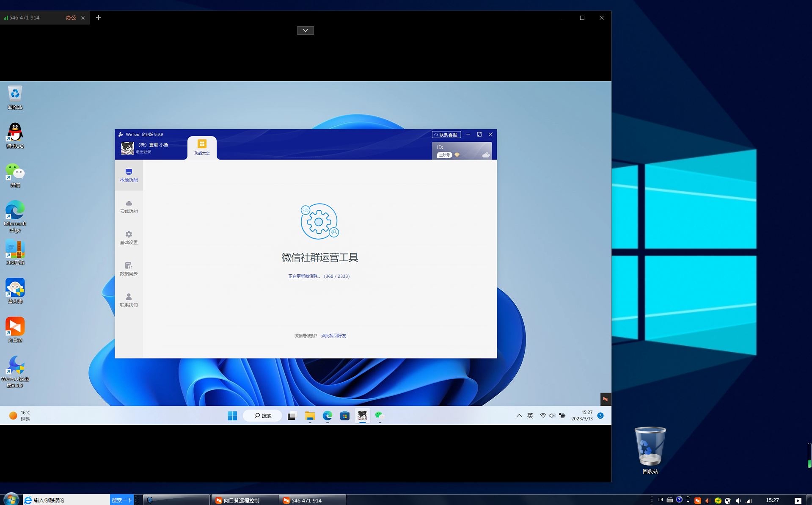Click WeChat icon on remote taskbar
Image resolution: width=812 pixels, height=505 pixels.
tap(380, 416)
